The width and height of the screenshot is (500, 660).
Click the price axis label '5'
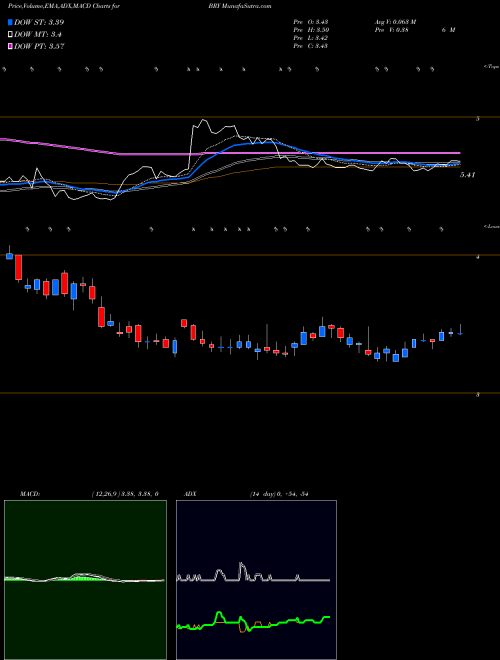coord(478,119)
